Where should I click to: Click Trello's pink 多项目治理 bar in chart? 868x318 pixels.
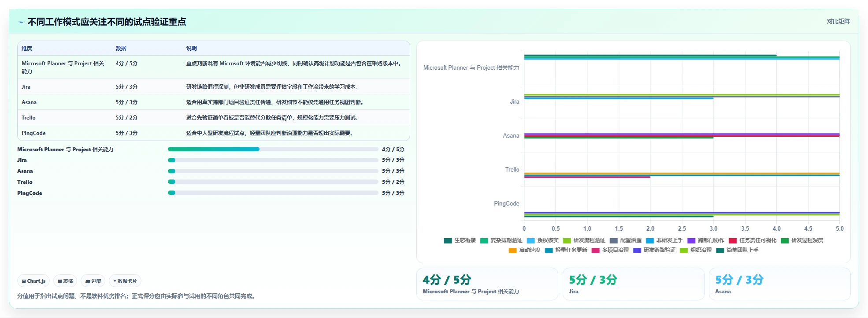[x=587, y=177]
